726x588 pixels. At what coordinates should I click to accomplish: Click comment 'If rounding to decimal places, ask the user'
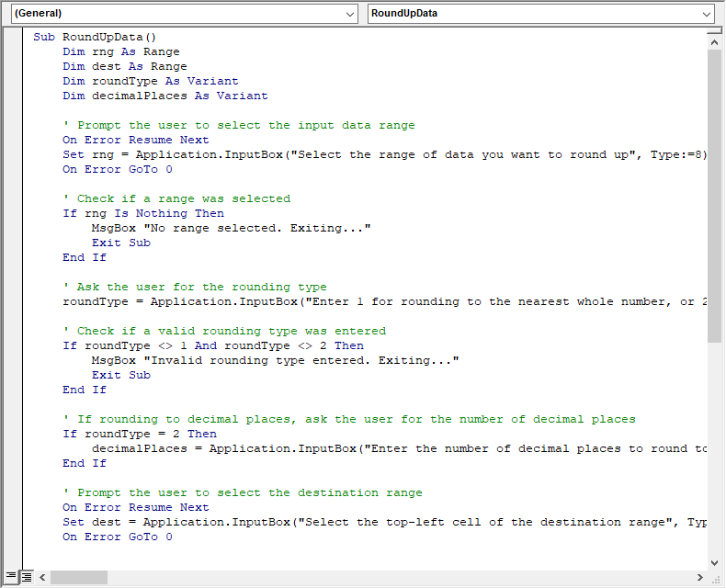pyautogui.click(x=349, y=420)
